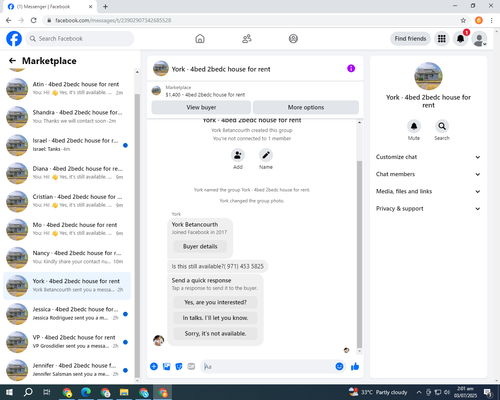Open Jennifer Salsman conversation
The width and height of the screenshot is (500, 400).
(67, 370)
